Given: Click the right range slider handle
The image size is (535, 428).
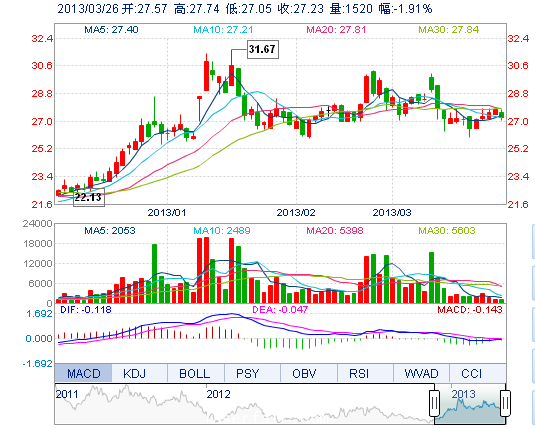Looking at the screenshot, I should point(505,403).
